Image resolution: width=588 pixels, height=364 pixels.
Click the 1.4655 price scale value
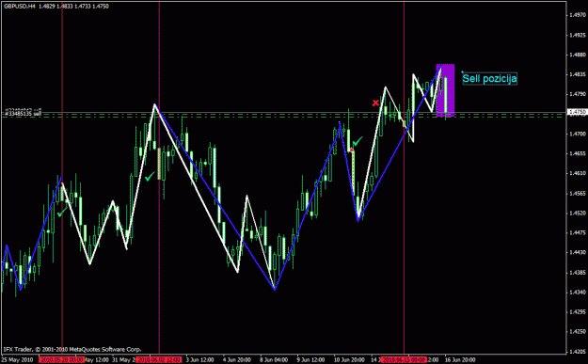578,153
